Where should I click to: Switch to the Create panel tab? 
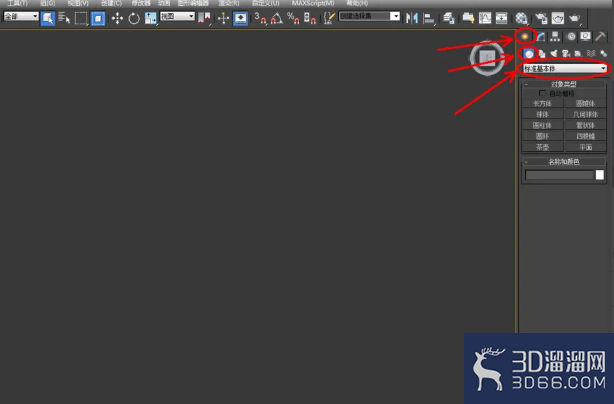pyautogui.click(x=525, y=37)
